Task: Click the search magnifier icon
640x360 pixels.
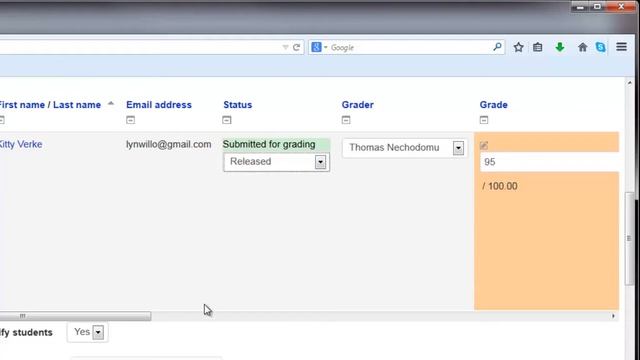Action: tap(497, 47)
